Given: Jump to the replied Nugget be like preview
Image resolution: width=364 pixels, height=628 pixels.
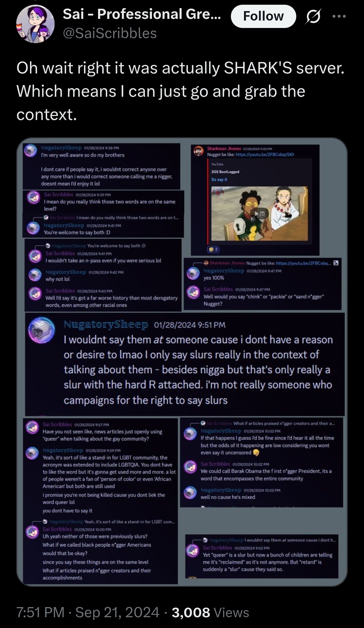Looking at the screenshot, I should tap(289, 263).
